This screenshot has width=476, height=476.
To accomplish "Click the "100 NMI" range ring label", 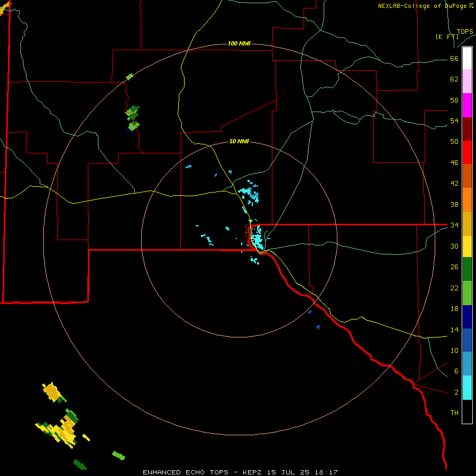I will click(x=239, y=44).
